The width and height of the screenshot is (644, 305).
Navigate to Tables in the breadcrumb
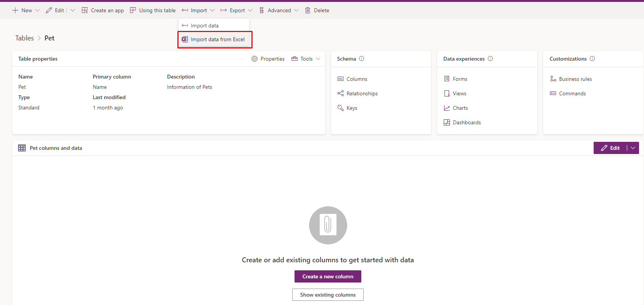point(24,38)
